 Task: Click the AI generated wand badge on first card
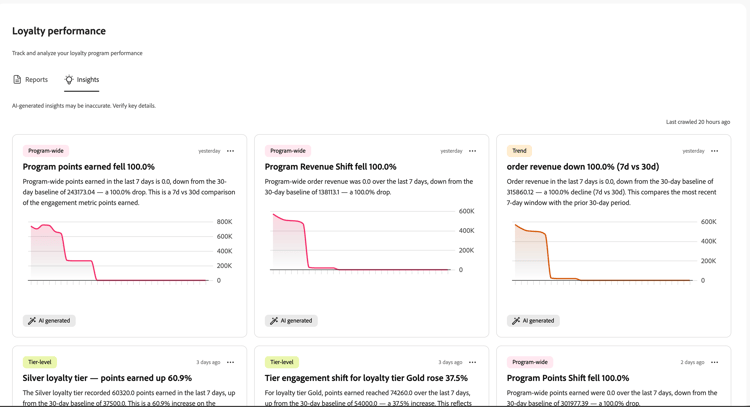coord(49,321)
